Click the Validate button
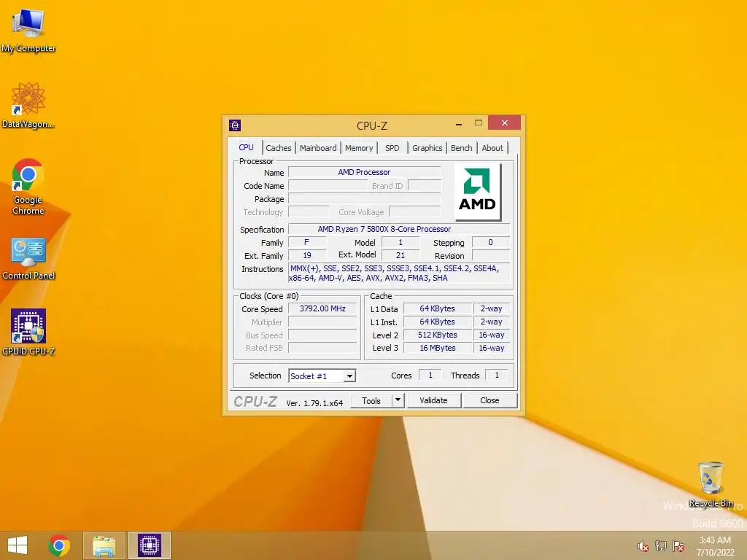Viewport: 747px width, 560px height. coord(433,400)
